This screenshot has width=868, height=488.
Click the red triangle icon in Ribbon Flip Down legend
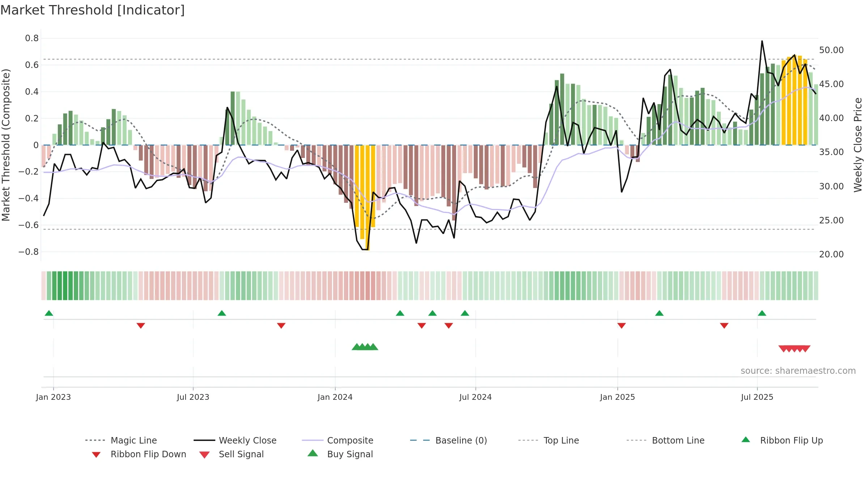96,455
